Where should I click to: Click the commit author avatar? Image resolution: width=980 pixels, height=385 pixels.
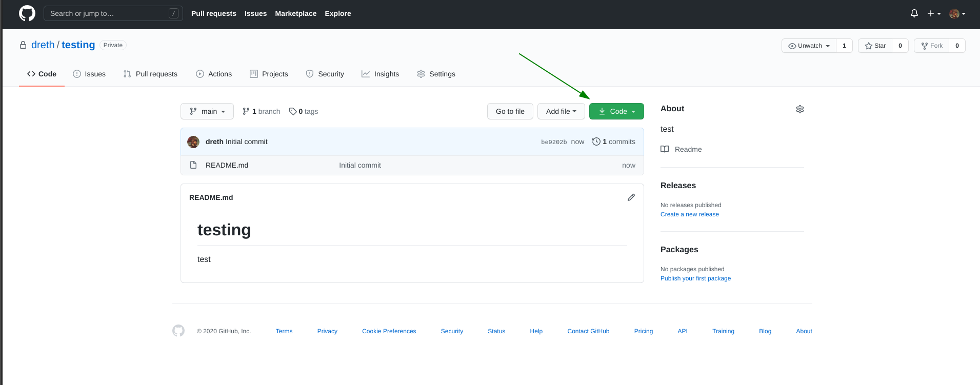193,142
